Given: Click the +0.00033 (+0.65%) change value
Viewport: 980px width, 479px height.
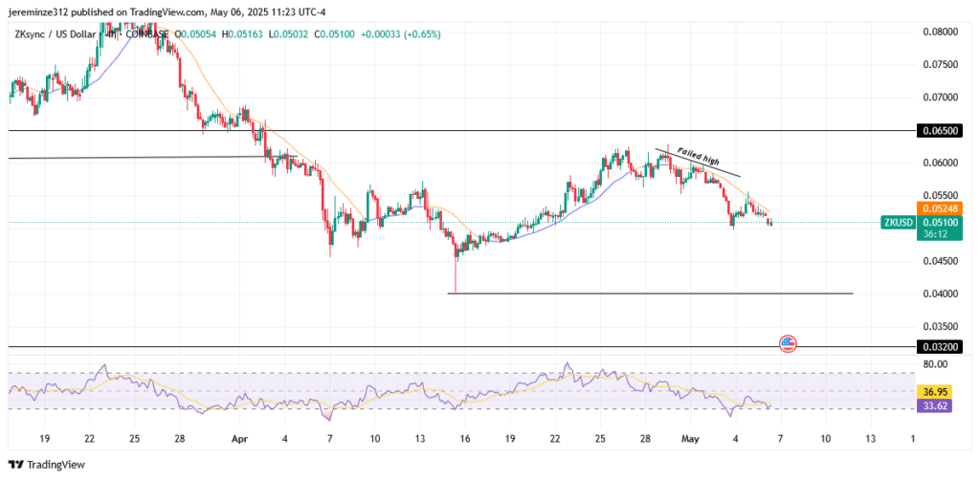Looking at the screenshot, I should pyautogui.click(x=400, y=34).
